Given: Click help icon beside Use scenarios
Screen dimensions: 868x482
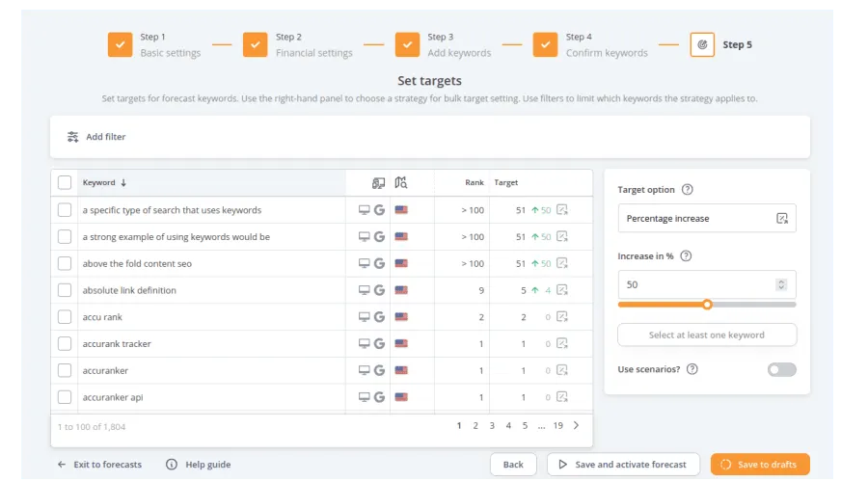Looking at the screenshot, I should coord(692,369).
